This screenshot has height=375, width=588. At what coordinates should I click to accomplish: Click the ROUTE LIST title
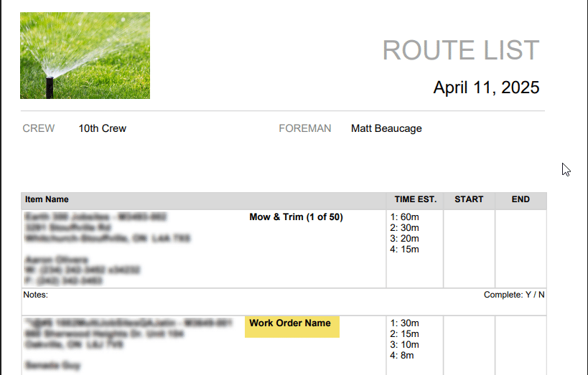[461, 50]
